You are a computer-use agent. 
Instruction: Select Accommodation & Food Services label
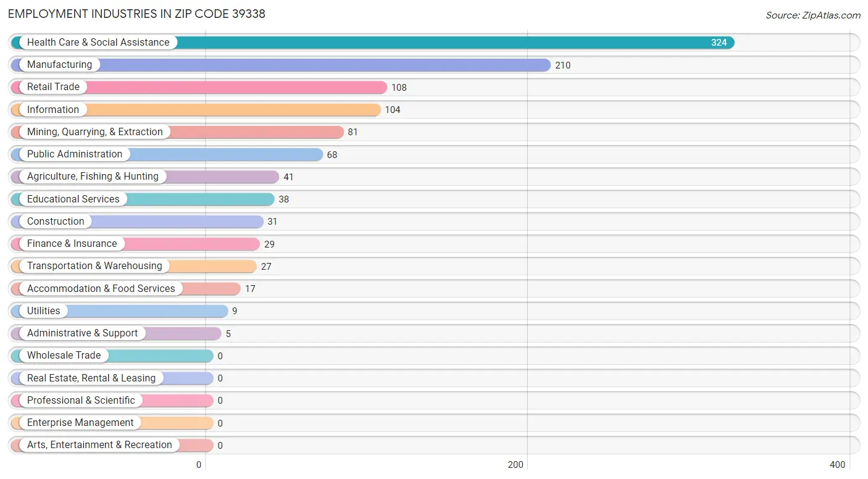pyautogui.click(x=101, y=289)
